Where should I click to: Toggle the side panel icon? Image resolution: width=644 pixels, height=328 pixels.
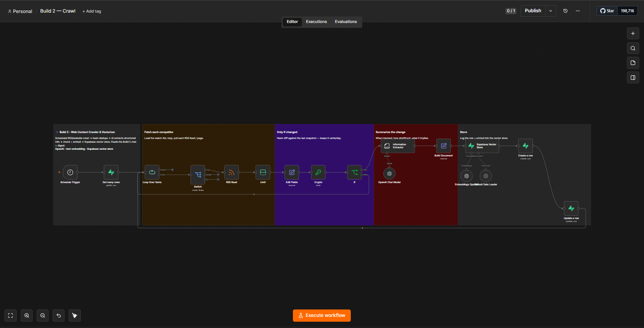coord(633,77)
